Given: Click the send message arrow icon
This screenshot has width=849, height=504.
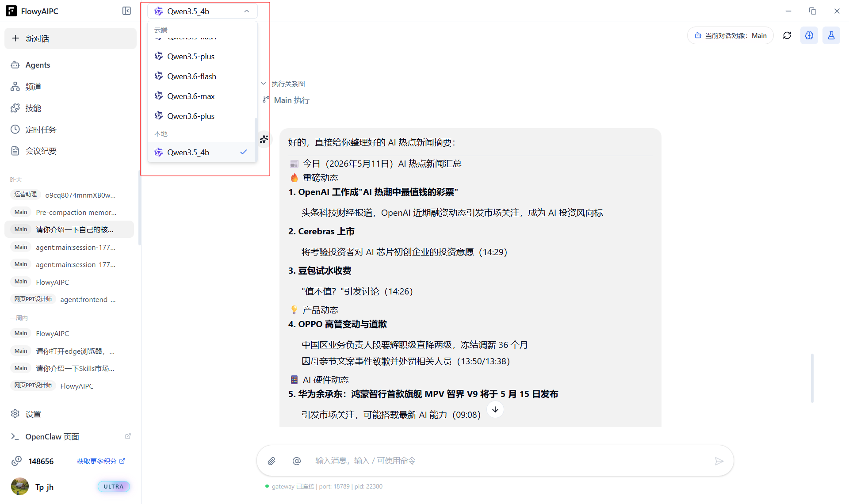Looking at the screenshot, I should point(719,461).
